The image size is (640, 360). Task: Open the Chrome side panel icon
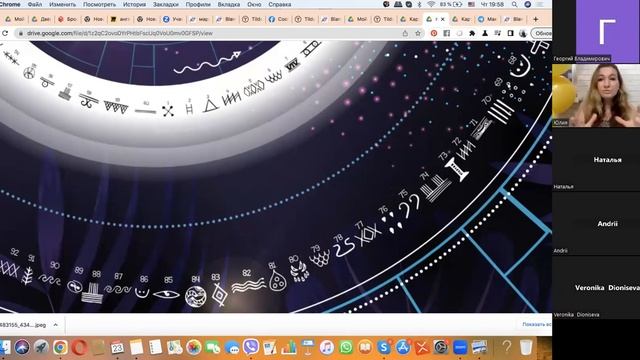510,33
